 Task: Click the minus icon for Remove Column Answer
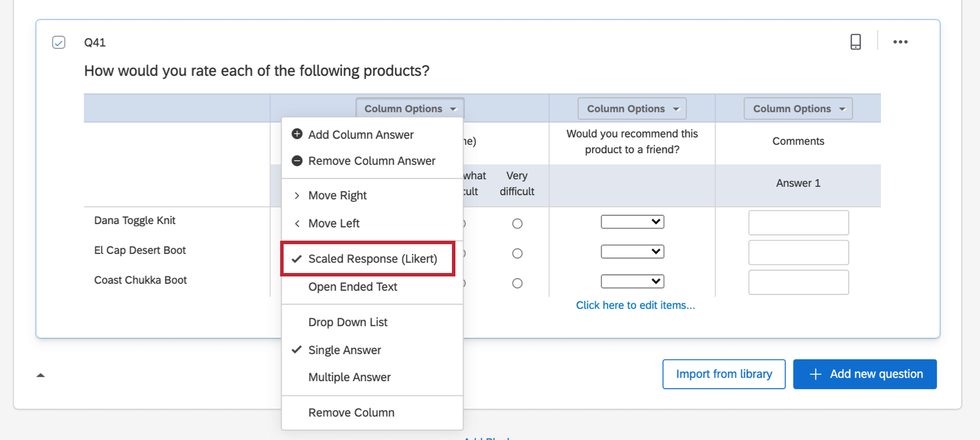297,161
